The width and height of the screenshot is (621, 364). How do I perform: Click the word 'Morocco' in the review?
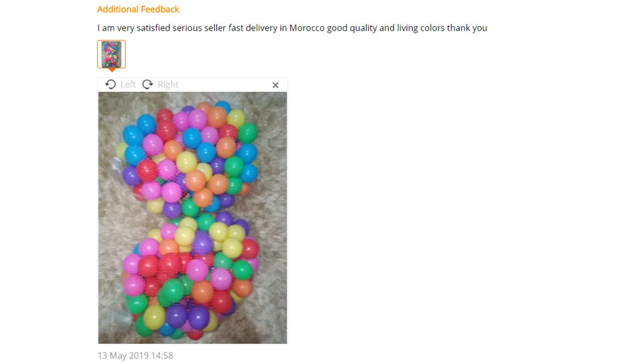click(307, 28)
